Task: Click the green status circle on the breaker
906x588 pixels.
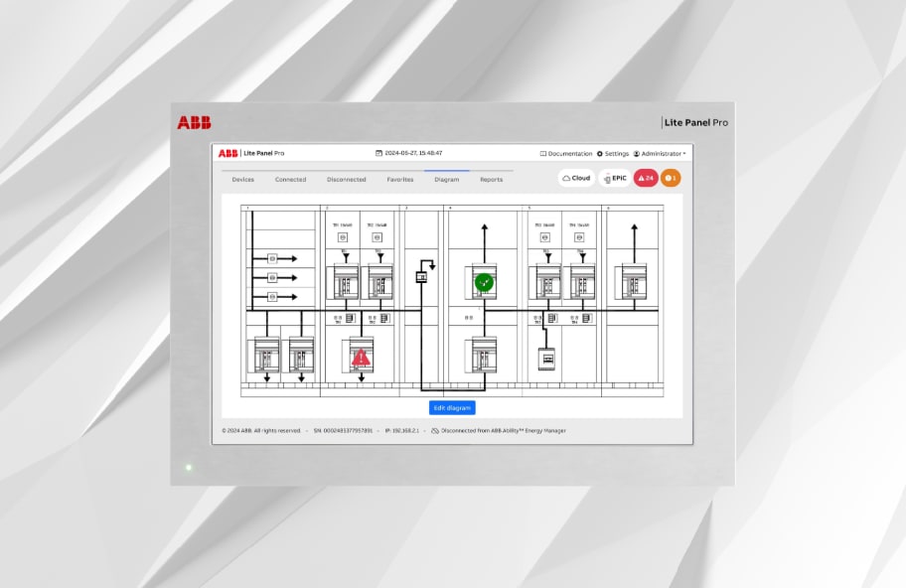Action: (x=484, y=282)
